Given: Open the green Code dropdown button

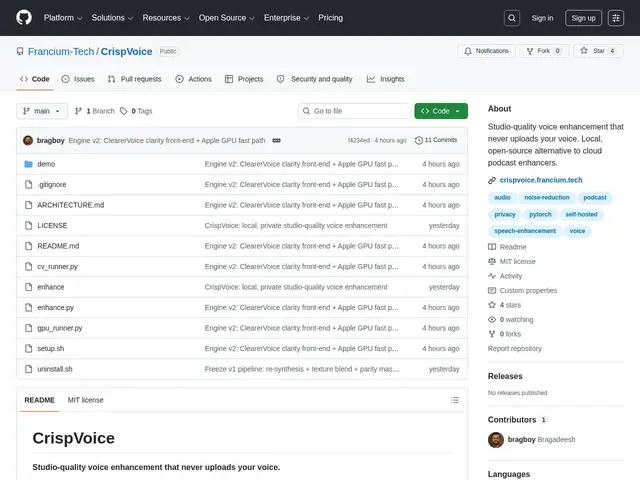Looking at the screenshot, I should coord(441,111).
